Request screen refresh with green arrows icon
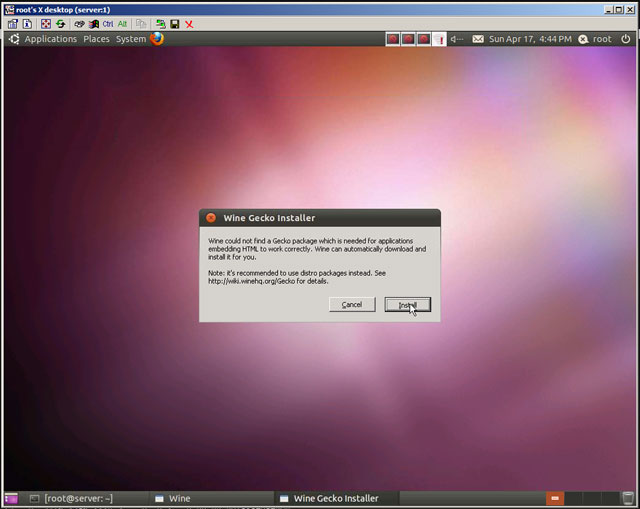The image size is (640, 509). click(x=61, y=24)
